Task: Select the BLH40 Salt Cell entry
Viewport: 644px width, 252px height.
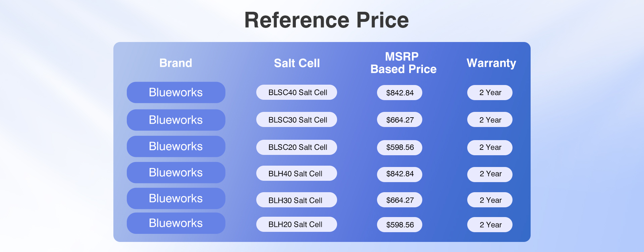Action: click(297, 173)
